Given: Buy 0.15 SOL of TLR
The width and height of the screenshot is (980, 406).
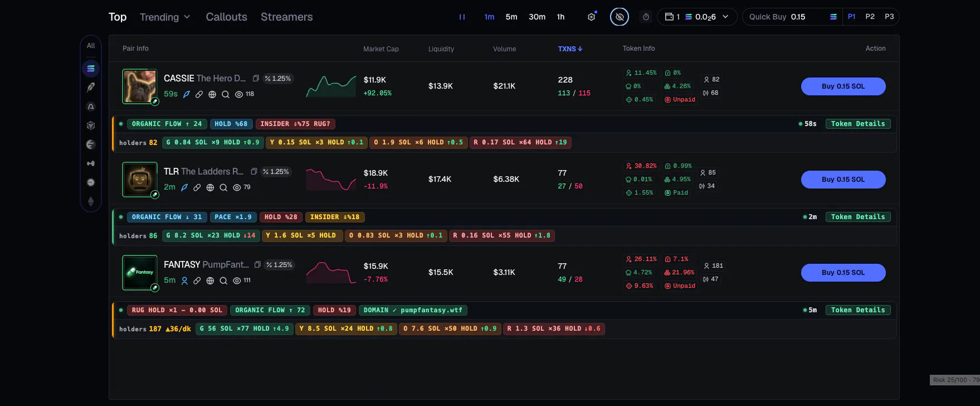Looking at the screenshot, I should pyautogui.click(x=843, y=180).
